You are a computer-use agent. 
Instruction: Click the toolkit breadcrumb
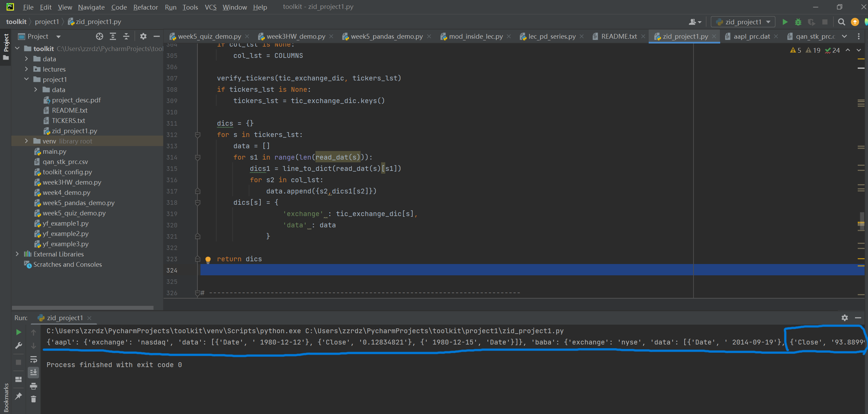pyautogui.click(x=16, y=22)
